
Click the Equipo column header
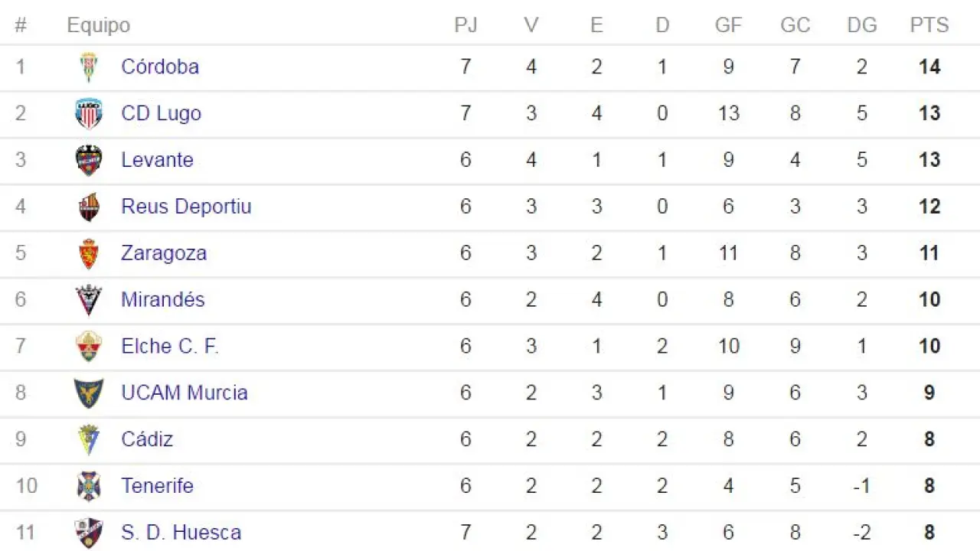(98, 25)
